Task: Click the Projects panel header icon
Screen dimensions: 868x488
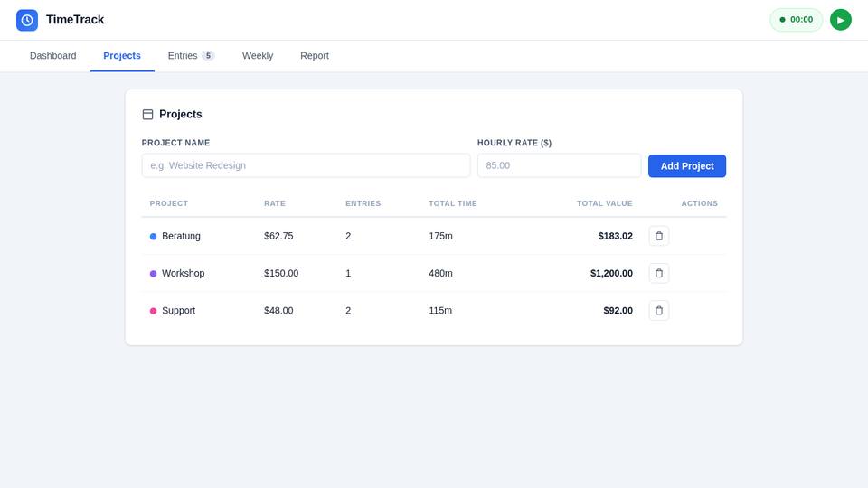Action: click(147, 115)
